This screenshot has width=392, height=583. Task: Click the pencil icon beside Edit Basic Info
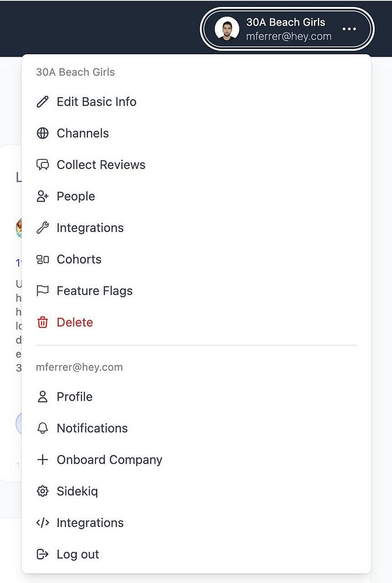pyautogui.click(x=43, y=102)
